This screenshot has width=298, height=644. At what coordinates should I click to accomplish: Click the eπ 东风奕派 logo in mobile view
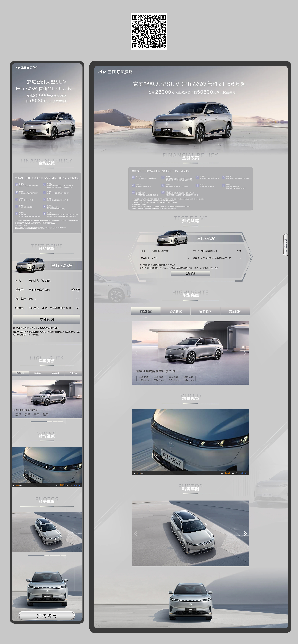pos(26,68)
